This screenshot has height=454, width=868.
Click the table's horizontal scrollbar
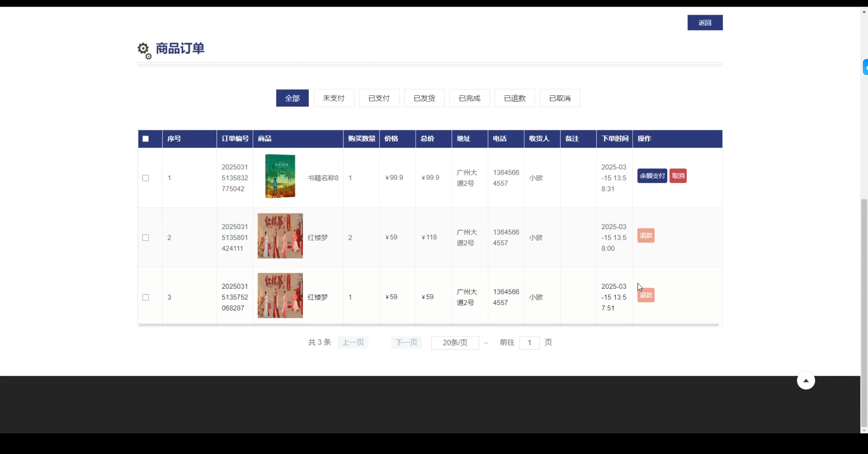pos(428,325)
